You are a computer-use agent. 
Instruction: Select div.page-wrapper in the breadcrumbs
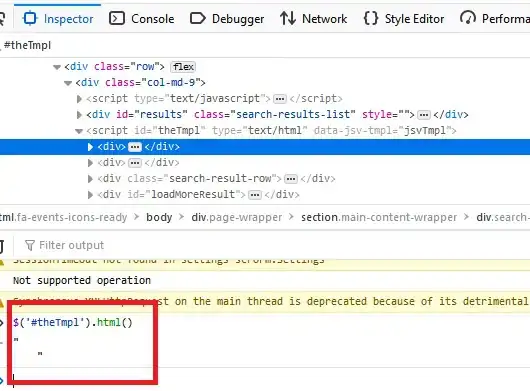tap(237, 217)
